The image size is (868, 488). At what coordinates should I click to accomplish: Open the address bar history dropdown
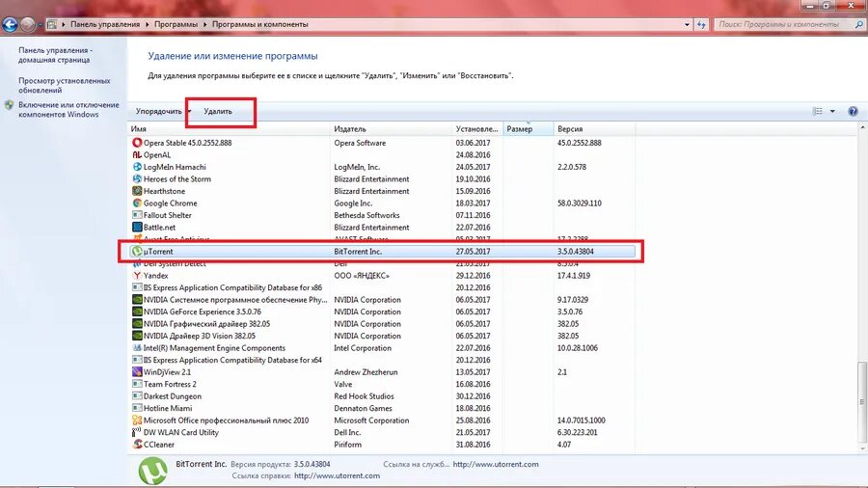pos(687,24)
